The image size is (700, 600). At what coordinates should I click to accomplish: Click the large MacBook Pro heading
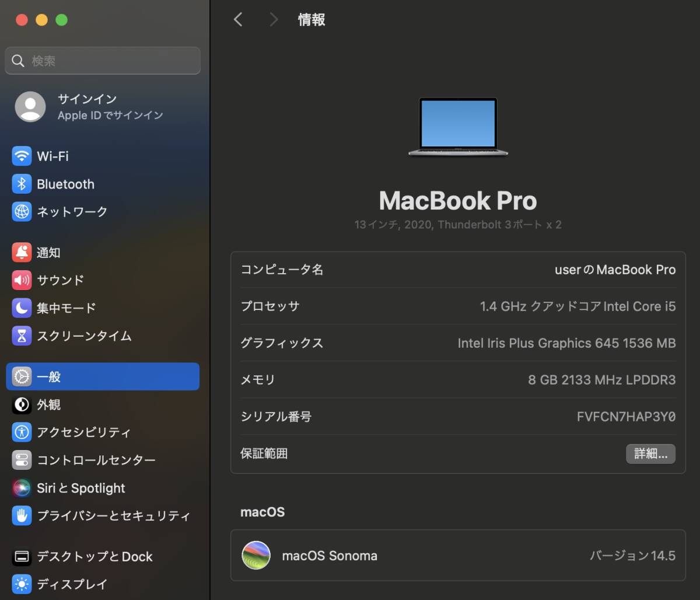click(x=458, y=201)
